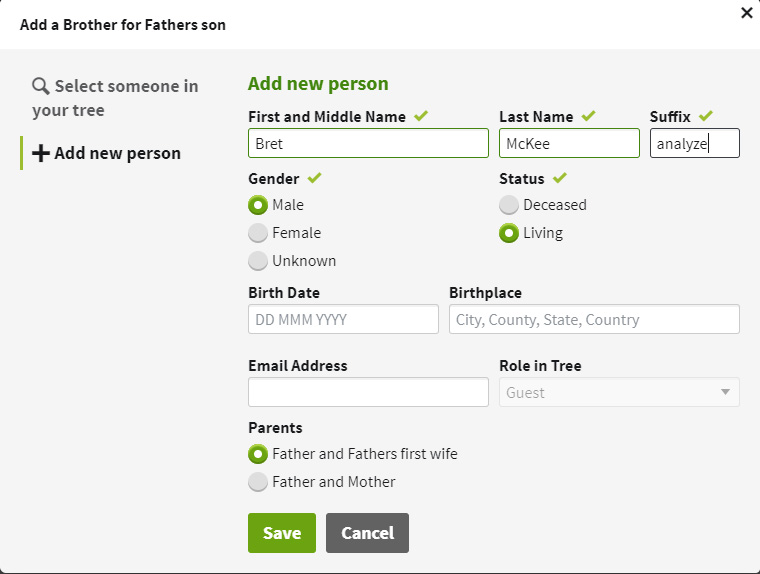Click checkmark next to First and Middle Name
The height and width of the screenshot is (574, 760).
(x=421, y=115)
